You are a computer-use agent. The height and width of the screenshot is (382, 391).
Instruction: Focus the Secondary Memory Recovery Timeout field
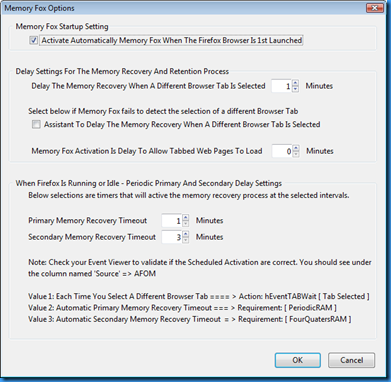point(172,237)
